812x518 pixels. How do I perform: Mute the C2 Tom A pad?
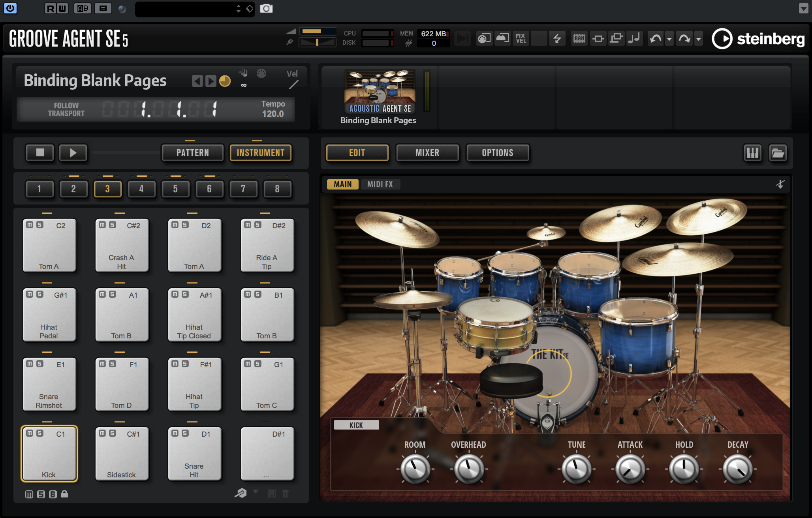(30, 225)
